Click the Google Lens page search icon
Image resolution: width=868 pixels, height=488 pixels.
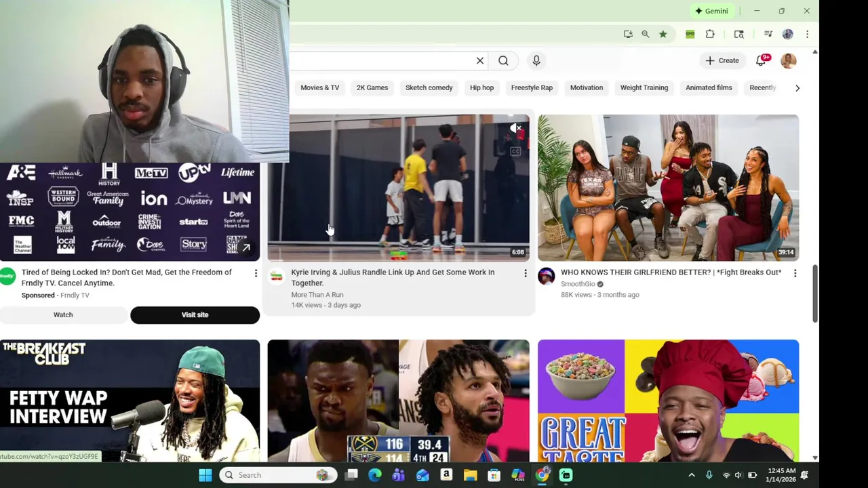tap(739, 34)
